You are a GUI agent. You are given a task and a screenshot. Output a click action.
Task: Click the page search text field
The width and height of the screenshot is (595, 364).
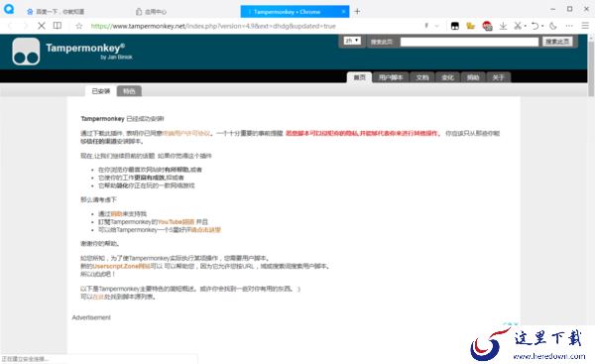tap(469, 42)
